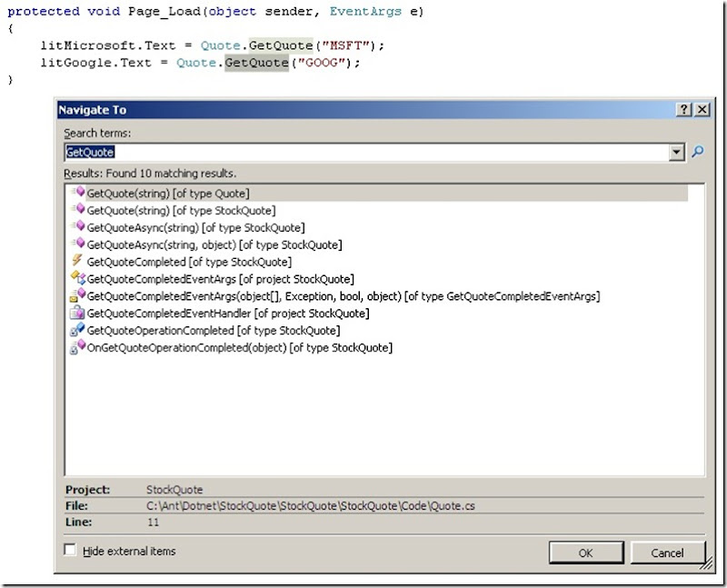The image size is (727, 588).
Task: Click the dialog's resize grip corner
Action: pos(706,563)
